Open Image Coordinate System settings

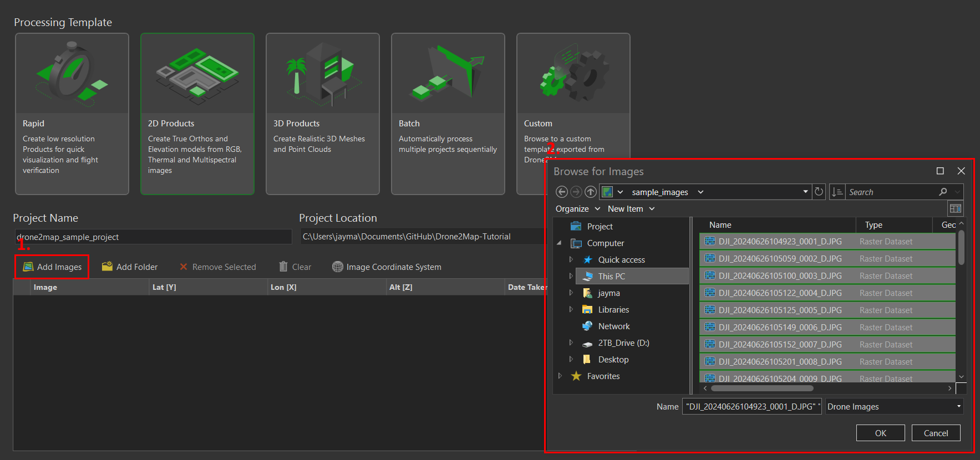pyautogui.click(x=387, y=267)
